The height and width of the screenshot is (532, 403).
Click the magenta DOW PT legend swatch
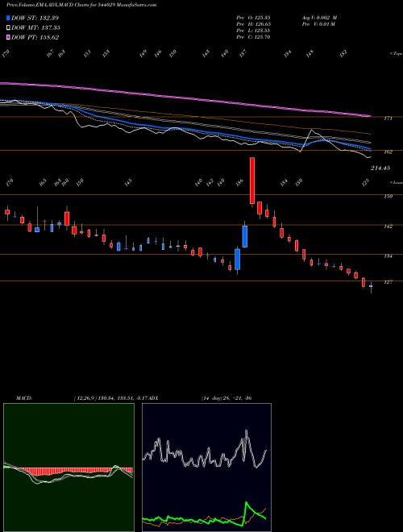[x=8, y=37]
